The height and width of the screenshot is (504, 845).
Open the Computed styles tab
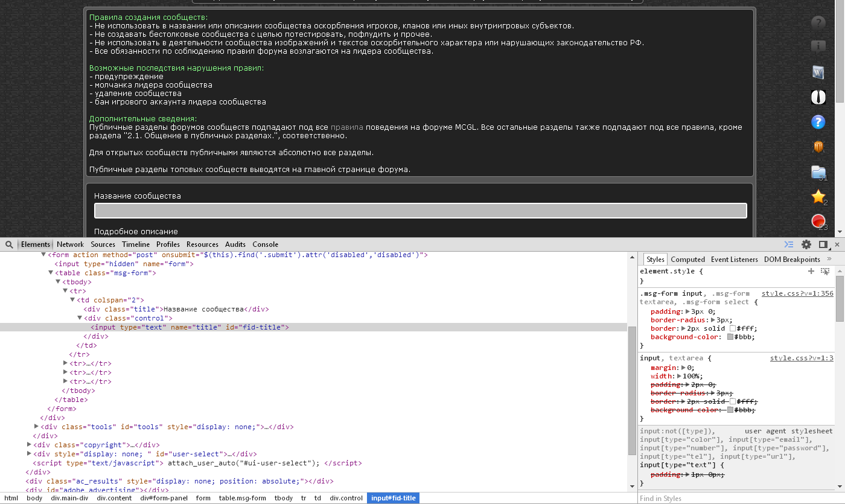click(x=687, y=260)
